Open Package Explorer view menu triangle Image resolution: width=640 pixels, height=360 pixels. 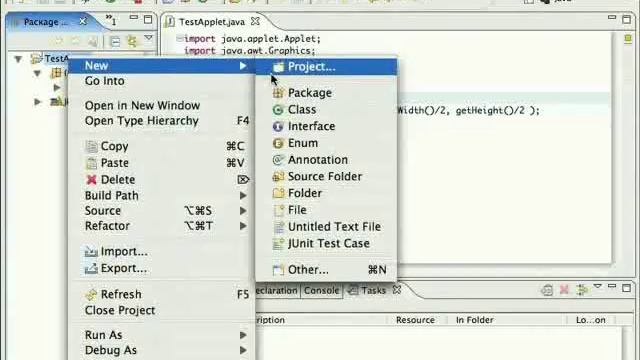(149, 38)
